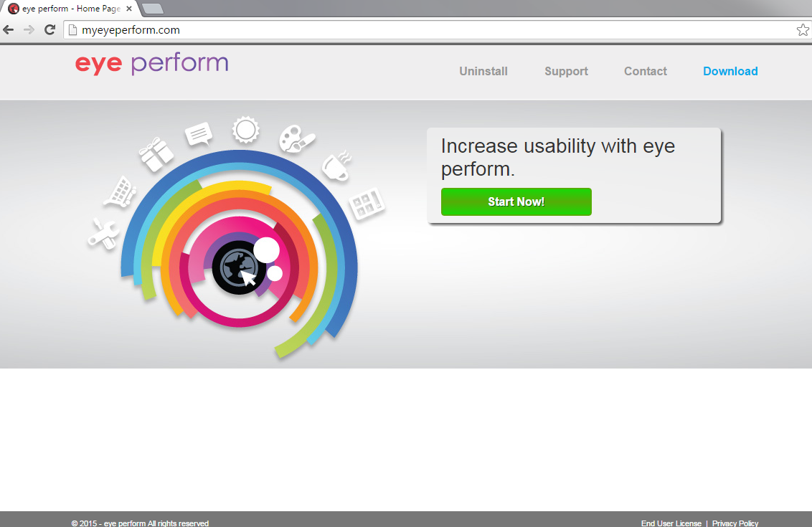Open the Download page
Viewport: 812px width, 527px height.
[730, 71]
